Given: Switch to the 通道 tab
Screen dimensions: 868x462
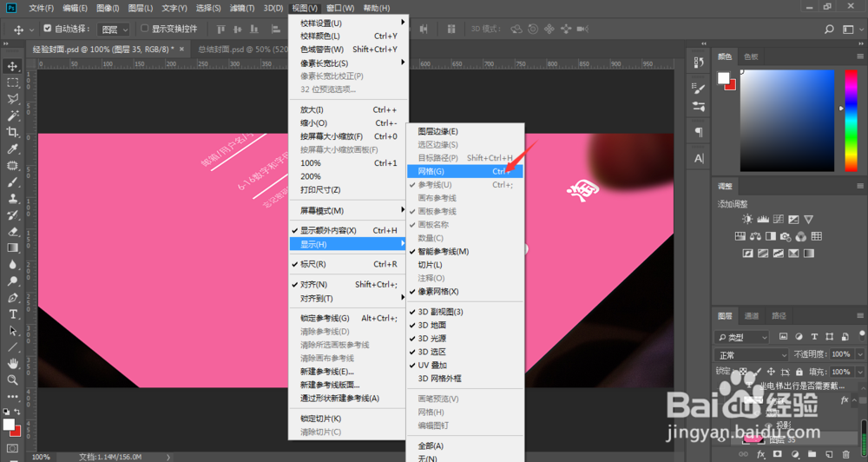Looking at the screenshot, I should click(751, 316).
